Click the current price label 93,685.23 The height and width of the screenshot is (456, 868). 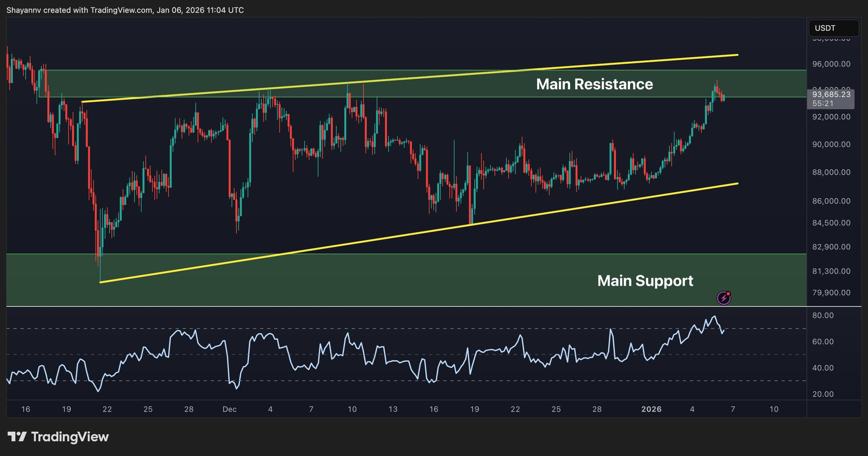pyautogui.click(x=831, y=95)
